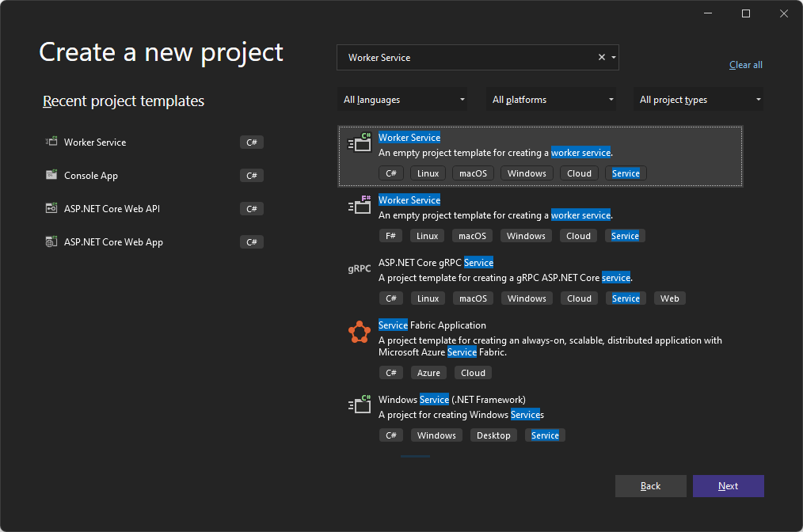Click the recent Worker Service template icon
Image resolution: width=803 pixels, height=532 pixels.
[x=51, y=142]
